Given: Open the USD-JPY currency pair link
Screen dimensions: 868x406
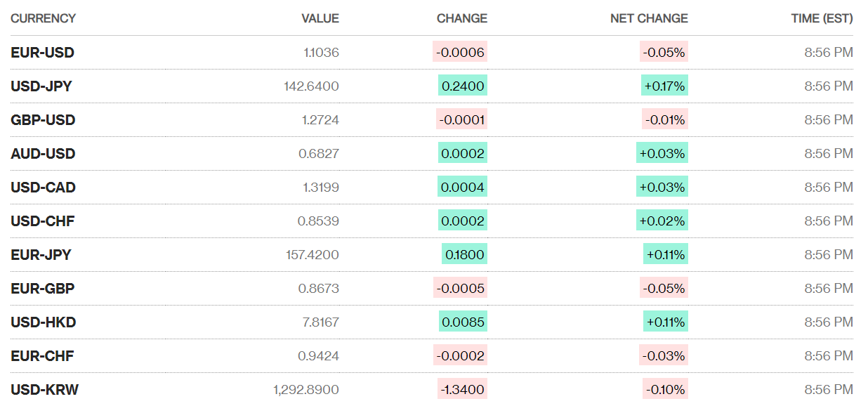Looking at the screenshot, I should point(41,86).
